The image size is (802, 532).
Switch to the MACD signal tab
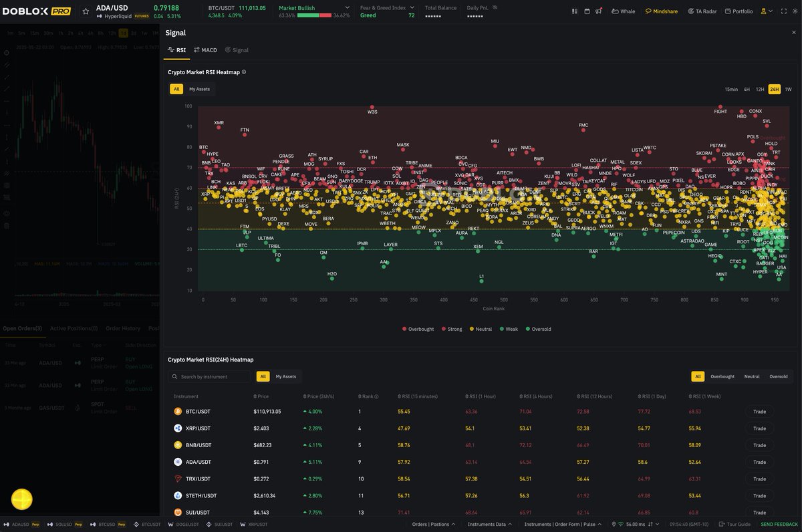[x=205, y=50]
